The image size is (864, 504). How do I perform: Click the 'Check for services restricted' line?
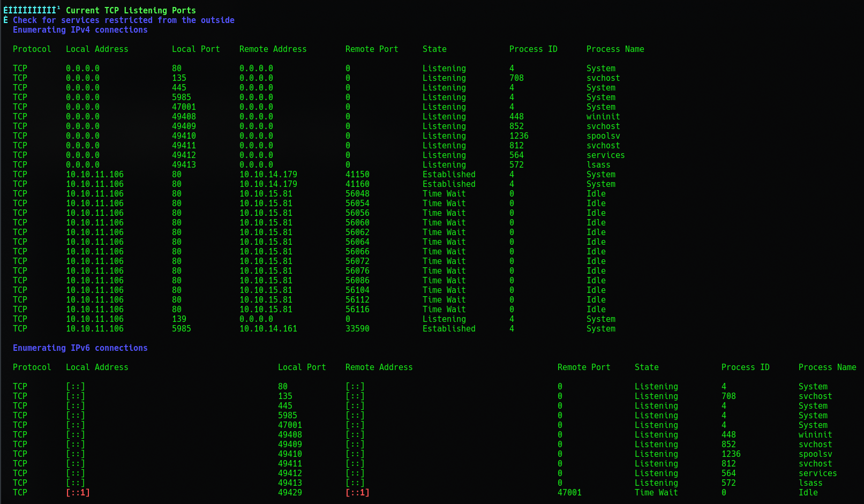point(123,20)
